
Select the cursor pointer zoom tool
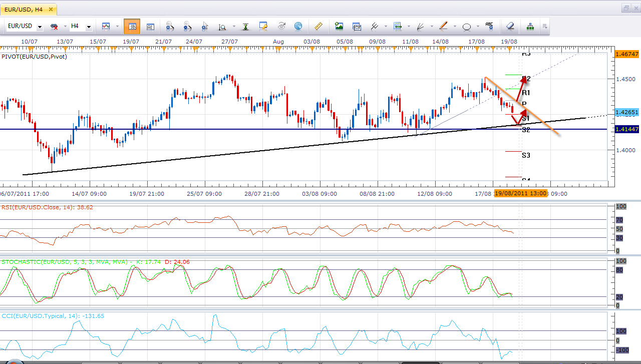(x=205, y=26)
